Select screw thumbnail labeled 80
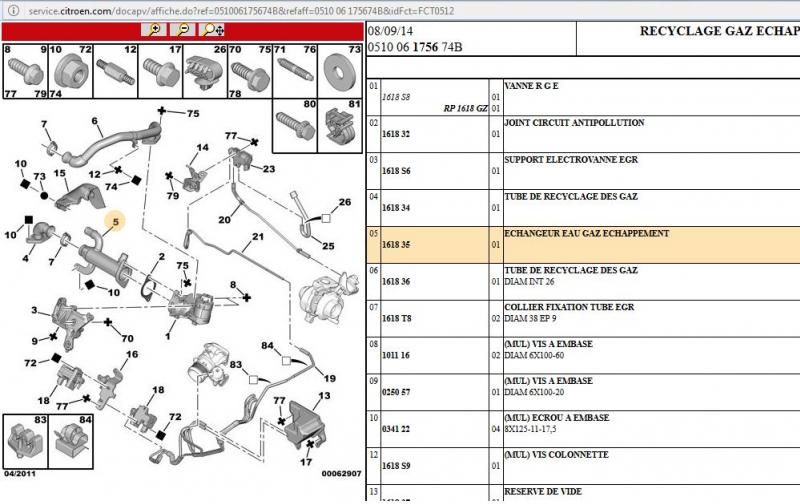Image resolution: width=800 pixels, height=504 pixels. [x=295, y=126]
